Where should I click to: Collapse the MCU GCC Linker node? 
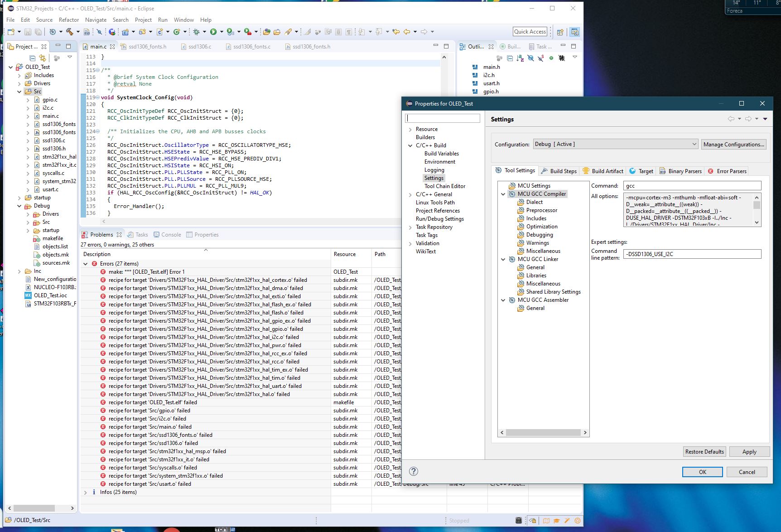point(503,259)
